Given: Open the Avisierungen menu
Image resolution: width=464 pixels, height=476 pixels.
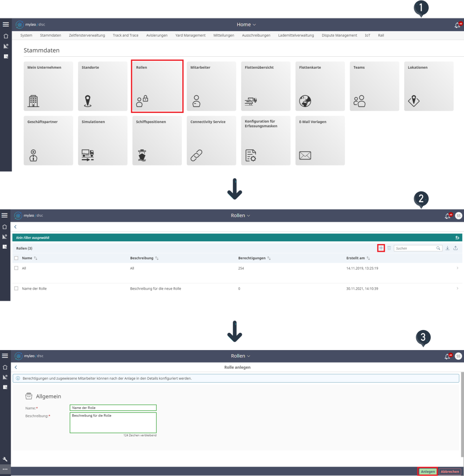Looking at the screenshot, I should point(157,35).
